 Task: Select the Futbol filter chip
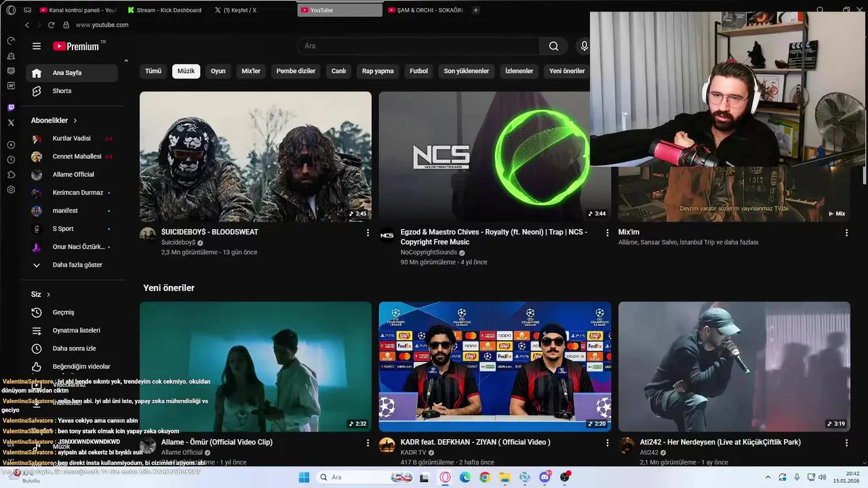pyautogui.click(x=418, y=71)
